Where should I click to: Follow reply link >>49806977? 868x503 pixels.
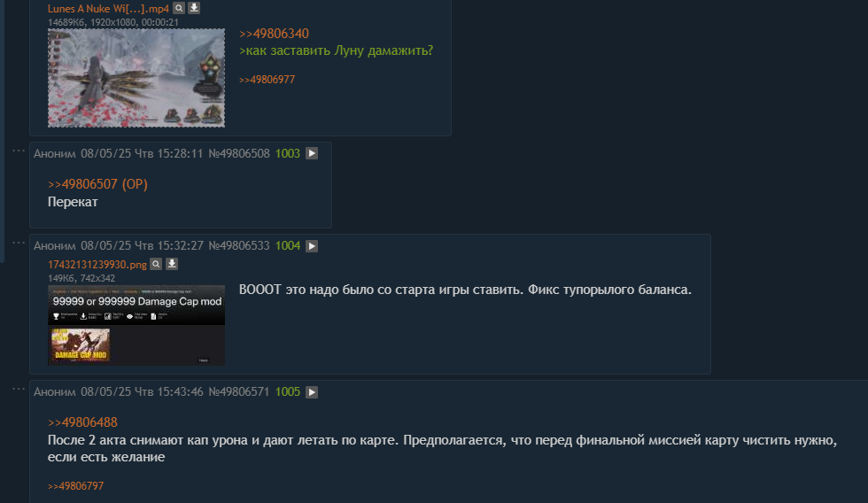tap(267, 80)
